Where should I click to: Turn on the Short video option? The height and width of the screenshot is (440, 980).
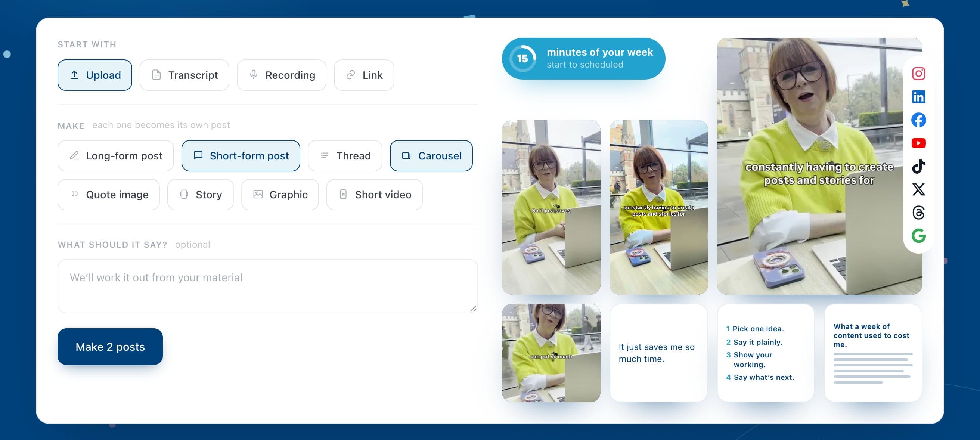click(x=375, y=195)
